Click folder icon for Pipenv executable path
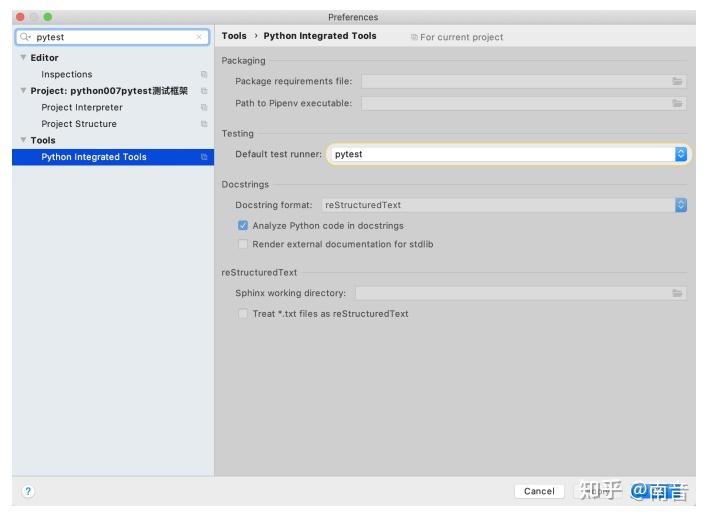 [x=678, y=103]
